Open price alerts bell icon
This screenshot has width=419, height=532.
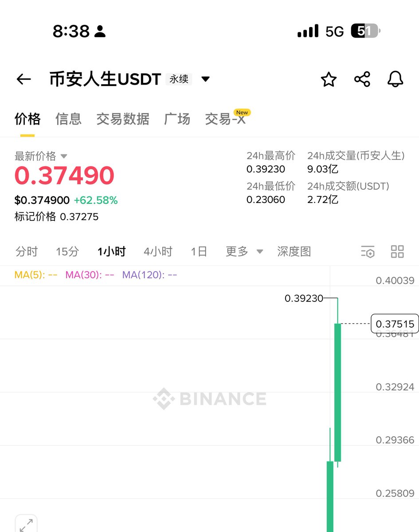395,79
